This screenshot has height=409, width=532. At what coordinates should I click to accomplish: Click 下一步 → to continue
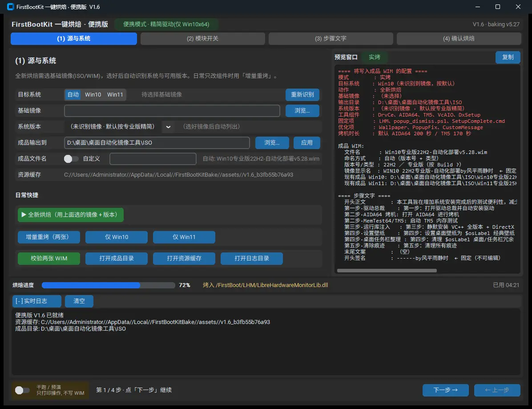445,390
